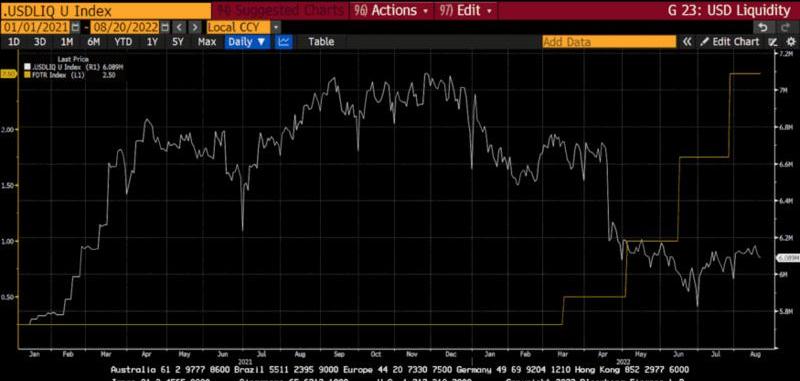800x381 pixels.
Task: Open the Actions menu
Action: click(x=392, y=10)
